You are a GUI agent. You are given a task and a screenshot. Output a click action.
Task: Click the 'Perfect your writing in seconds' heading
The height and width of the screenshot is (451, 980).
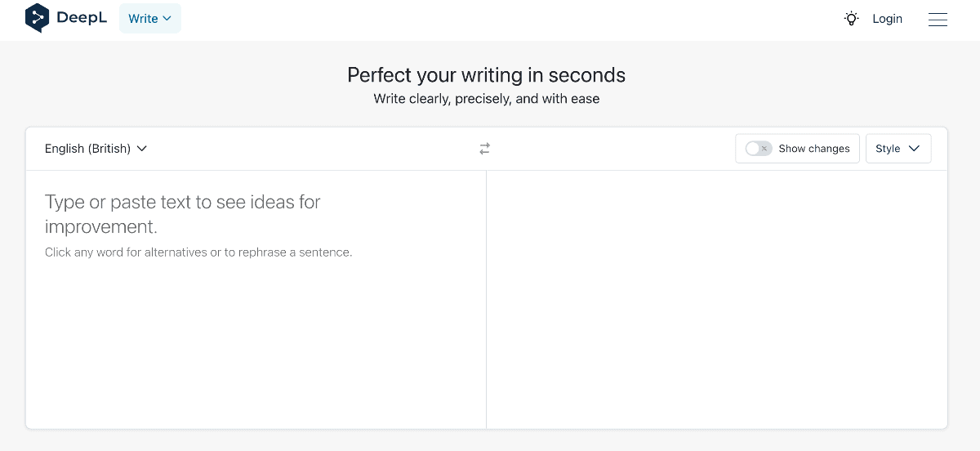(x=486, y=75)
